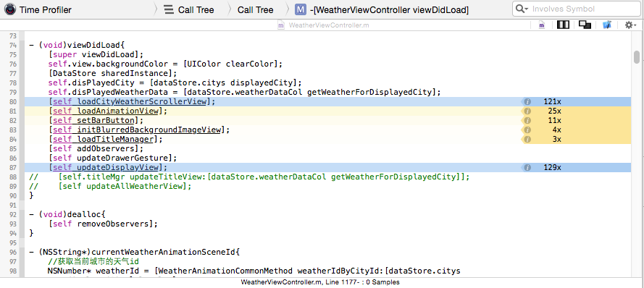Click line number 80 in the gutter
The width and height of the screenshot is (644, 288).
click(13, 101)
